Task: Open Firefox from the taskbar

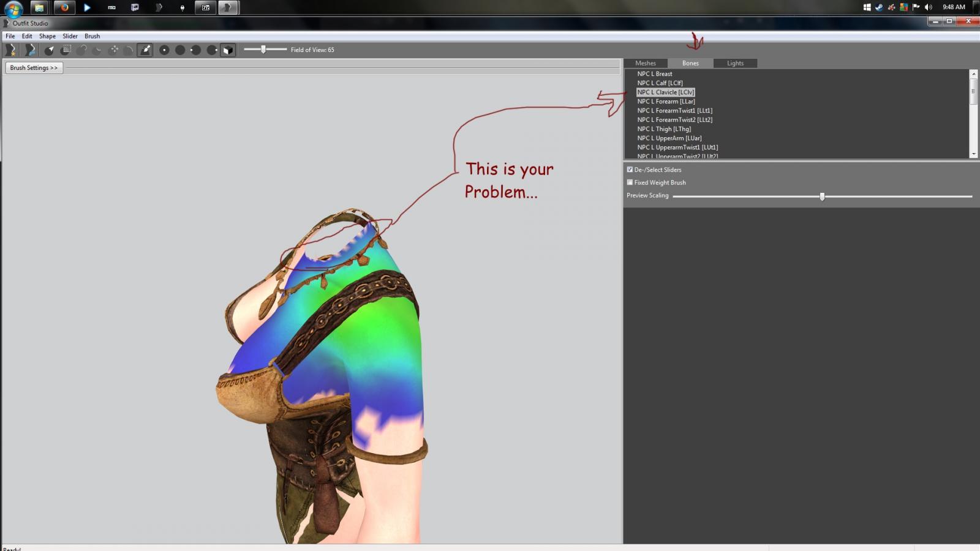Action: pos(64,8)
